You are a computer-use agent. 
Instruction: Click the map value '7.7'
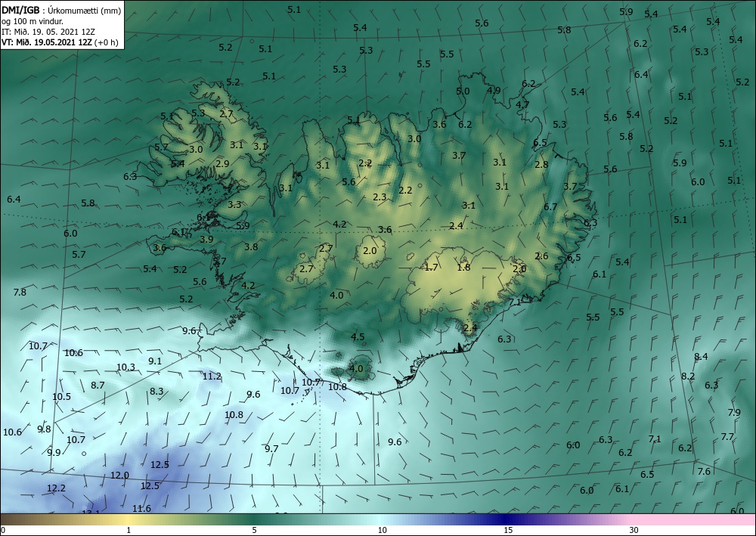[x=727, y=437]
